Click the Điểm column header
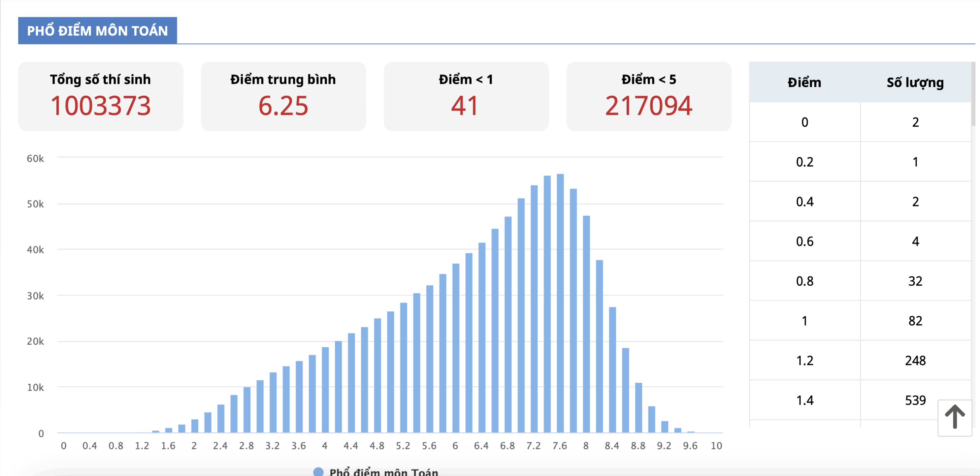The height and width of the screenshot is (476, 980). point(804,82)
